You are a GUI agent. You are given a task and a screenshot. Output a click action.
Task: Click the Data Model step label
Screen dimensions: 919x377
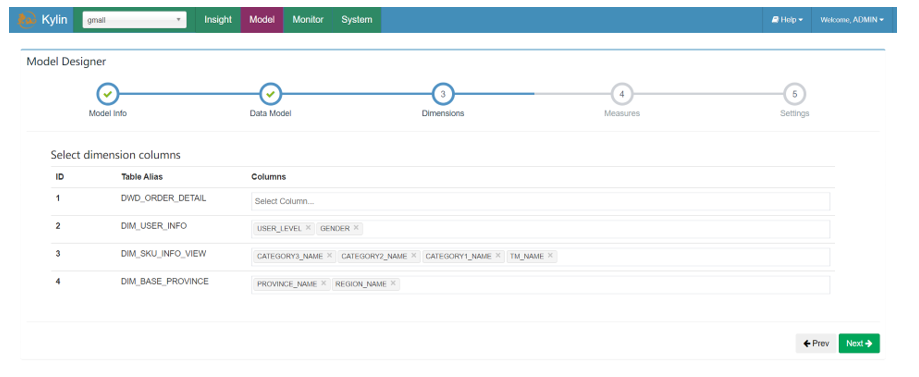click(x=270, y=113)
